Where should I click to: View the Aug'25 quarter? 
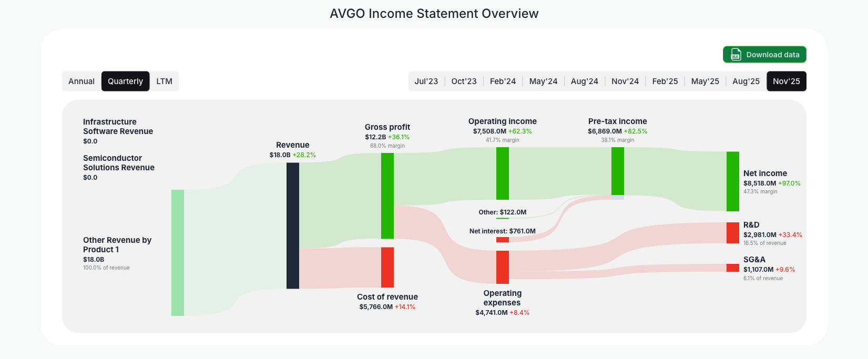(746, 81)
